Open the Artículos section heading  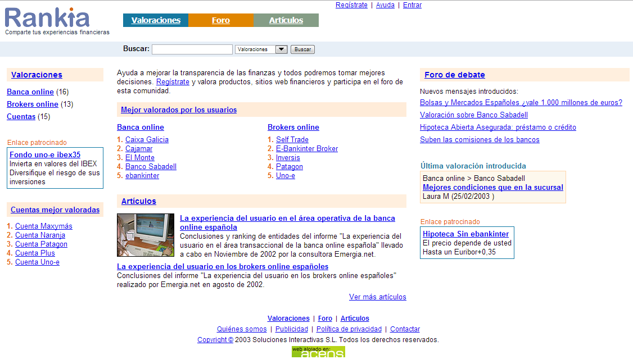[139, 201]
